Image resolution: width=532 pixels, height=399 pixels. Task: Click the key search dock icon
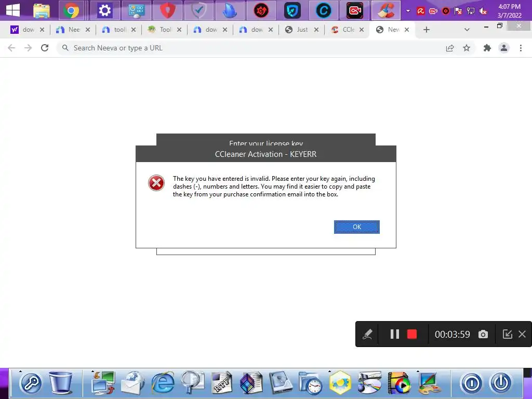31,383
